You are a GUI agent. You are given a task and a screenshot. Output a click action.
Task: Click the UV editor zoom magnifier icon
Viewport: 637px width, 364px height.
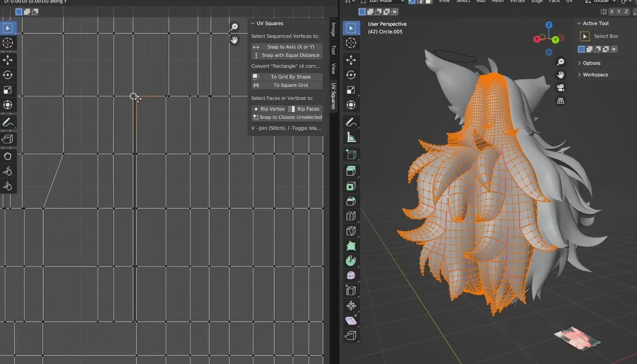click(234, 27)
